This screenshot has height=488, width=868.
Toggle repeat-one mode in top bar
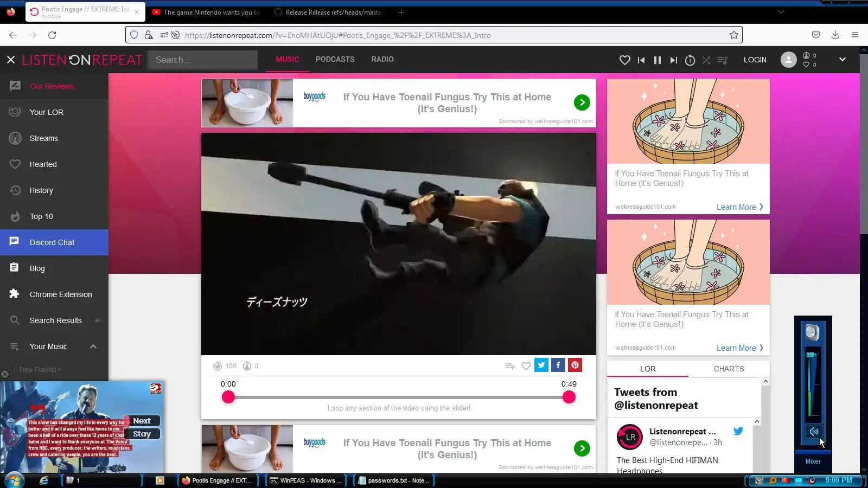click(690, 60)
